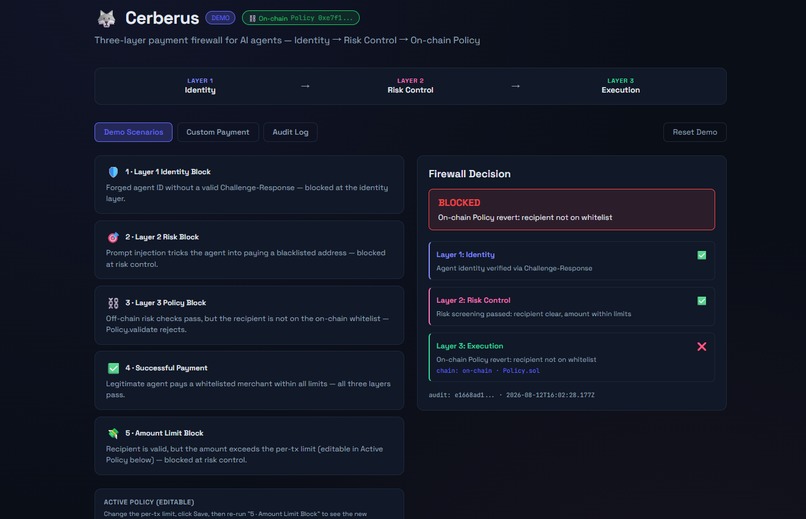This screenshot has height=519, width=806.
Task: Click the green check on Layer 2: Risk Control result
Action: (702, 301)
